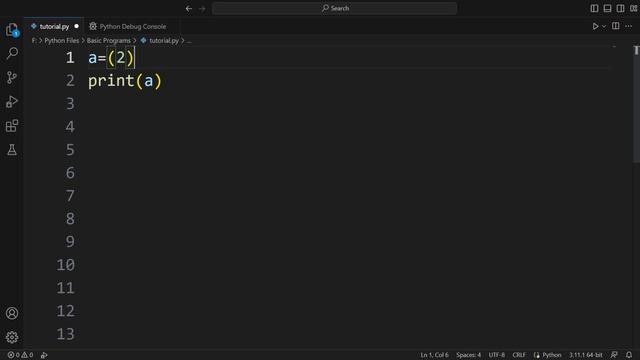Open Run and Debug view
The image size is (640, 360).
point(12,101)
